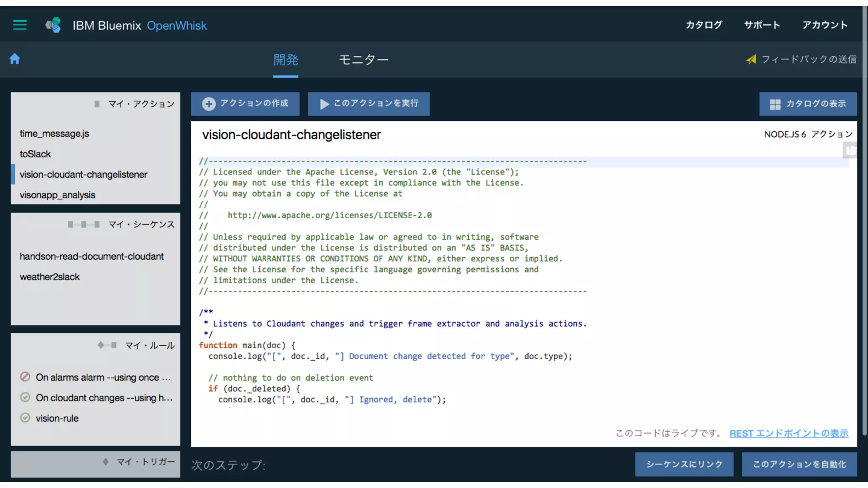Expand the マイ・トリガー panel
The image size is (868, 488).
click(x=145, y=462)
